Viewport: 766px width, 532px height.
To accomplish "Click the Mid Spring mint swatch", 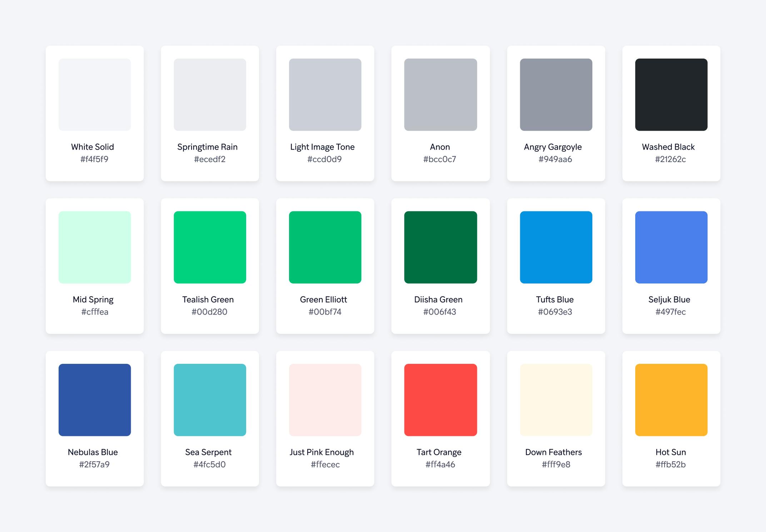I will coord(95,247).
